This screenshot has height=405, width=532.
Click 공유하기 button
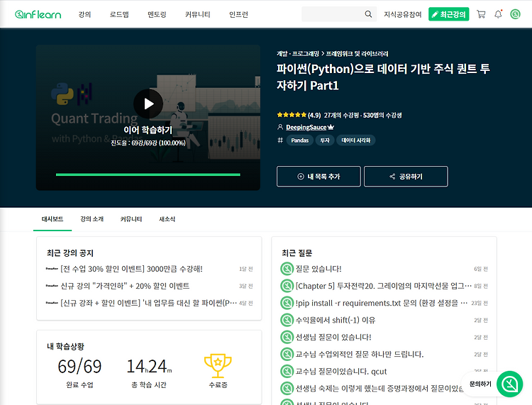[406, 177]
